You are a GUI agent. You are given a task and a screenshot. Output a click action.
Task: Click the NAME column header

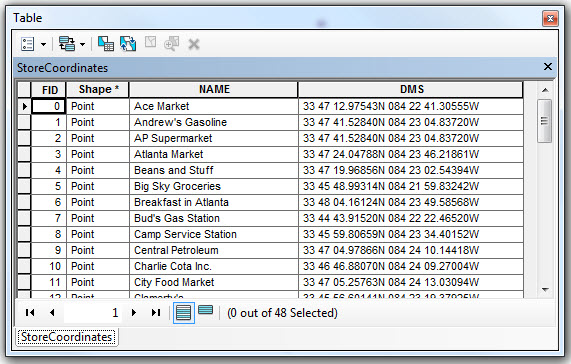(x=214, y=90)
